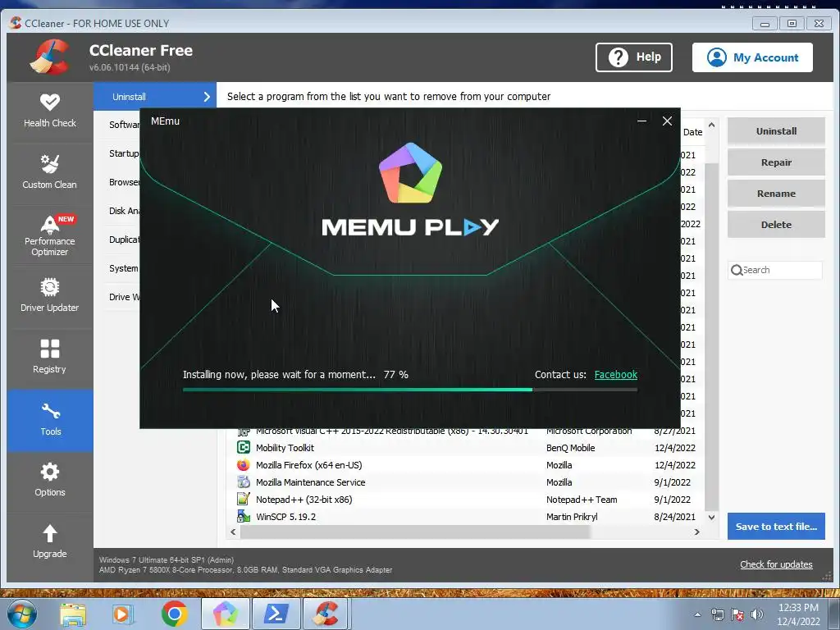Click Save to text file button
This screenshot has height=630, width=840.
click(776, 526)
